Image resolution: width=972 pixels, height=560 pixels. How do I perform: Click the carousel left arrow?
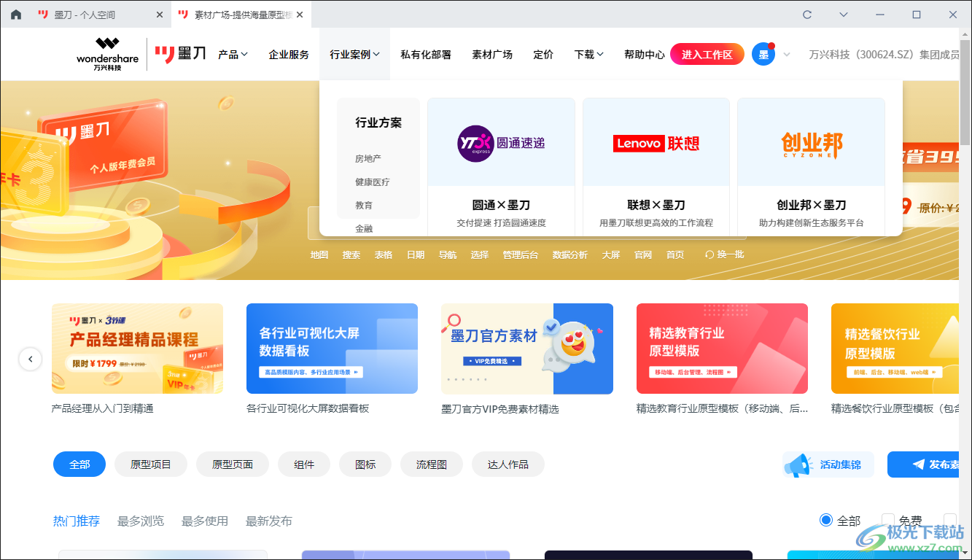point(30,359)
